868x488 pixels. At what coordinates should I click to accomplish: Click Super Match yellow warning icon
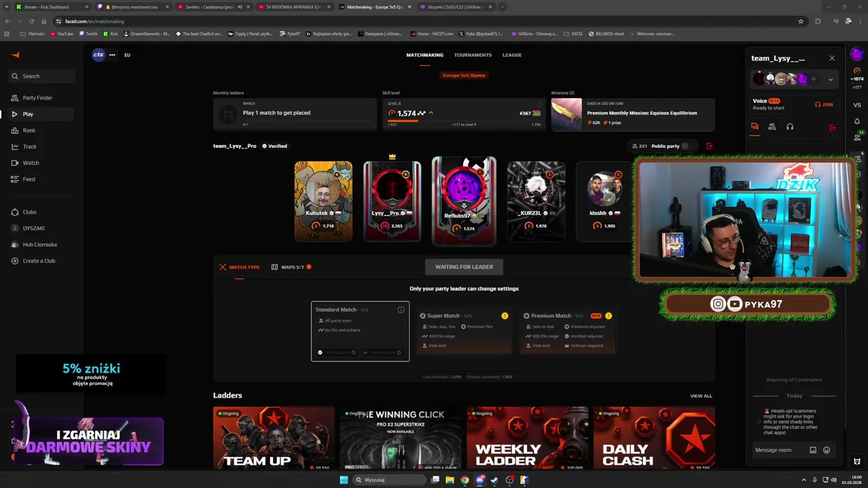tap(505, 316)
